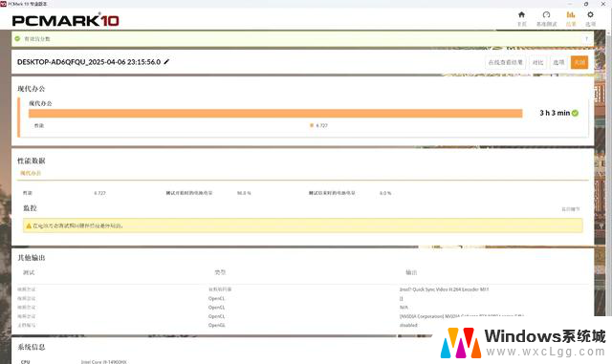Restore the PCMark window size
The height and width of the screenshot is (364, 612).
coord(586,4)
